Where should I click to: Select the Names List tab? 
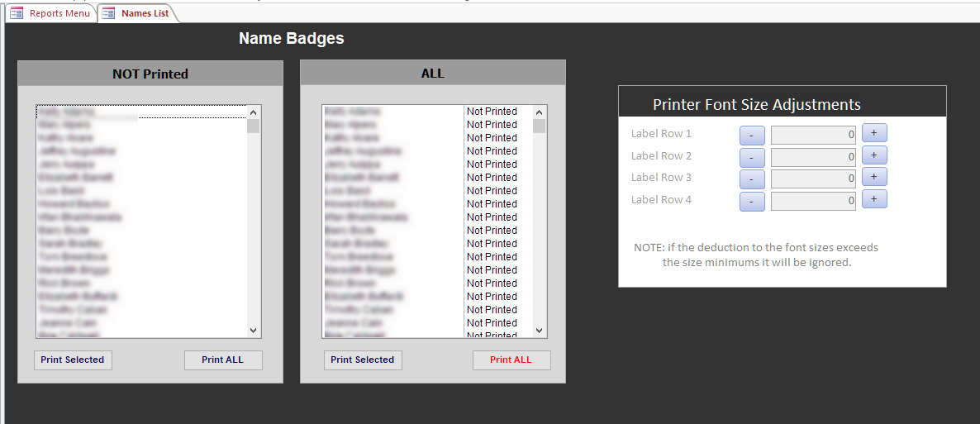point(137,13)
